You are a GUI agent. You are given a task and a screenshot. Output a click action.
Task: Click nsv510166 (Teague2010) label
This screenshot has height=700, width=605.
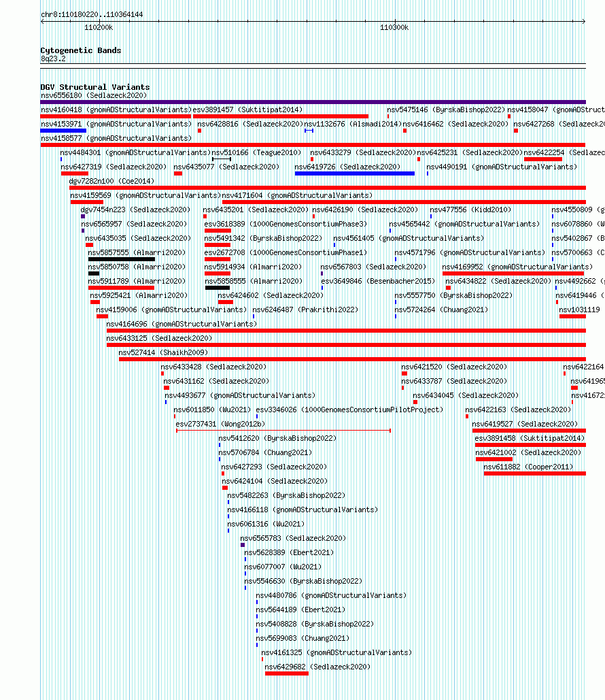coord(256,152)
